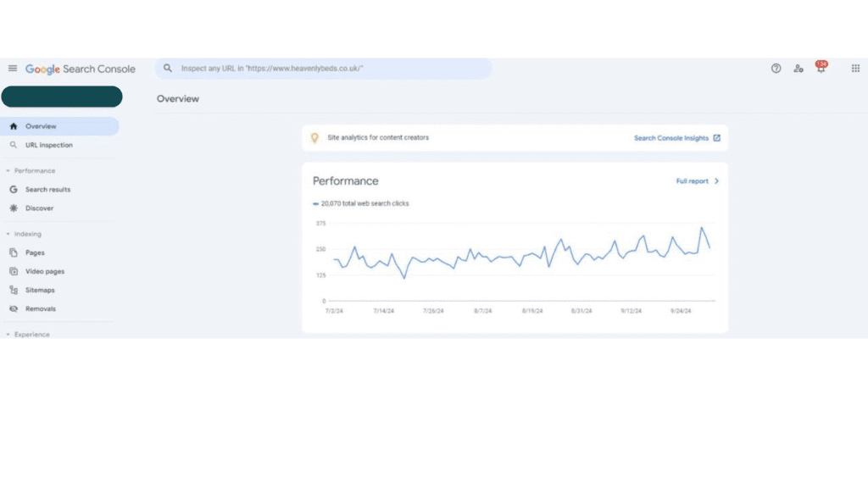Viewport: 868px width, 477px height.
Task: Open the notifications bell icon
Action: coord(821,69)
